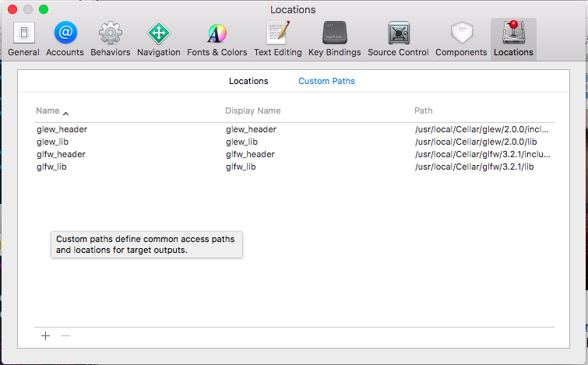
Task: Sort by the Name column header
Action: tap(52, 111)
